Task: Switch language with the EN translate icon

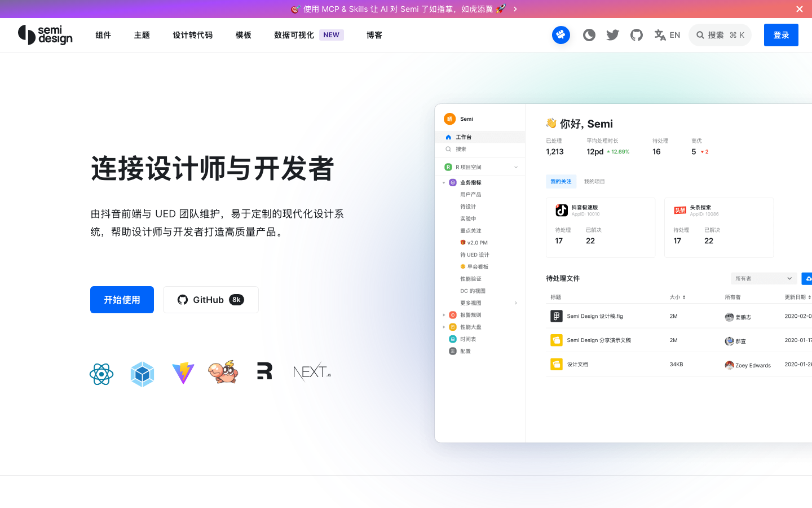Action: (x=667, y=35)
